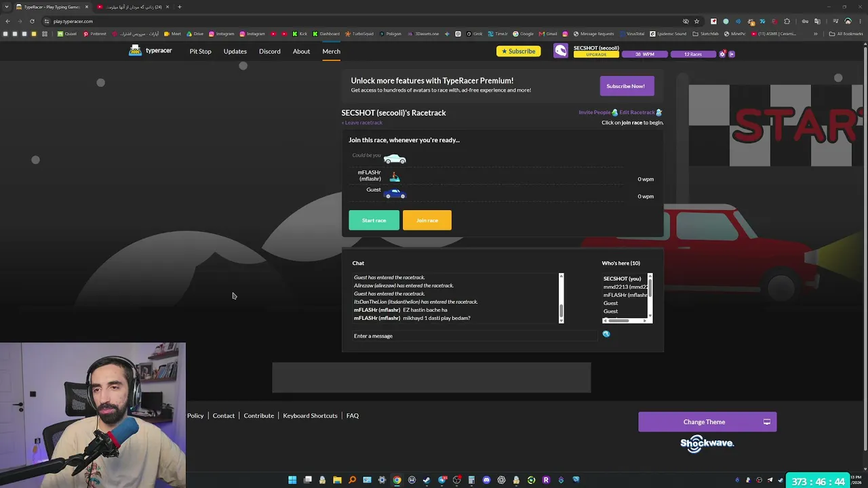
Task: Open the Updates menu item
Action: coord(235,52)
